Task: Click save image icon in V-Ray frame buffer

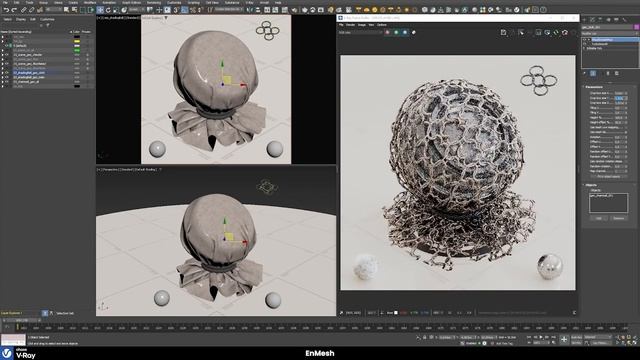Action: pyautogui.click(x=503, y=32)
